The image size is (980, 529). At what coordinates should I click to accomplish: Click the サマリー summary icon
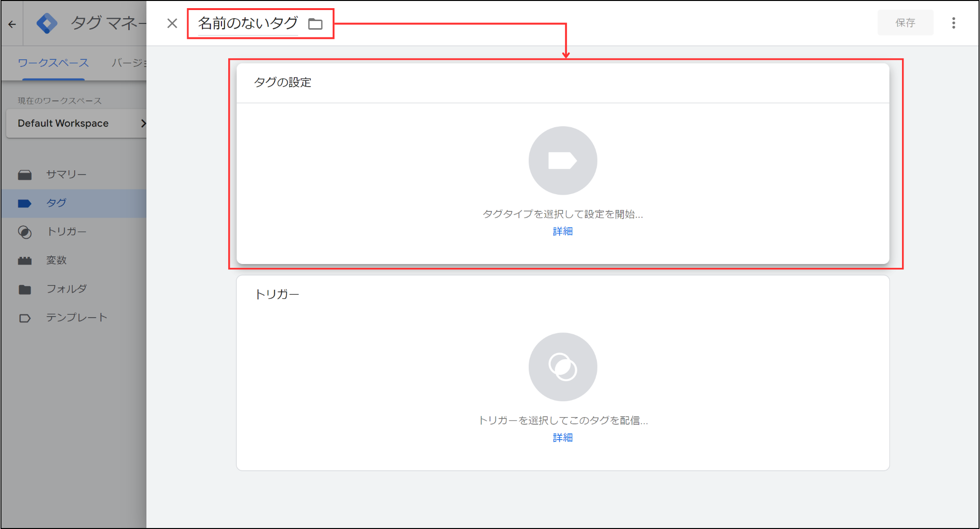pyautogui.click(x=25, y=175)
